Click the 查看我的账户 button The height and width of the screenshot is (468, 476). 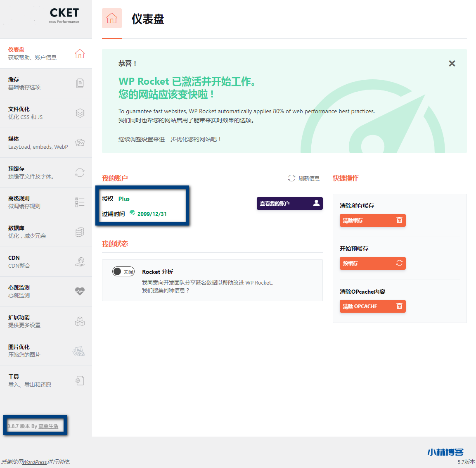coord(289,203)
